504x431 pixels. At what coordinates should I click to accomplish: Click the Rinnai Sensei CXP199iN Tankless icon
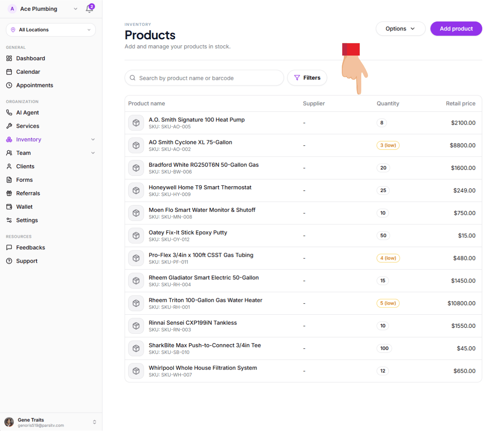(x=136, y=326)
